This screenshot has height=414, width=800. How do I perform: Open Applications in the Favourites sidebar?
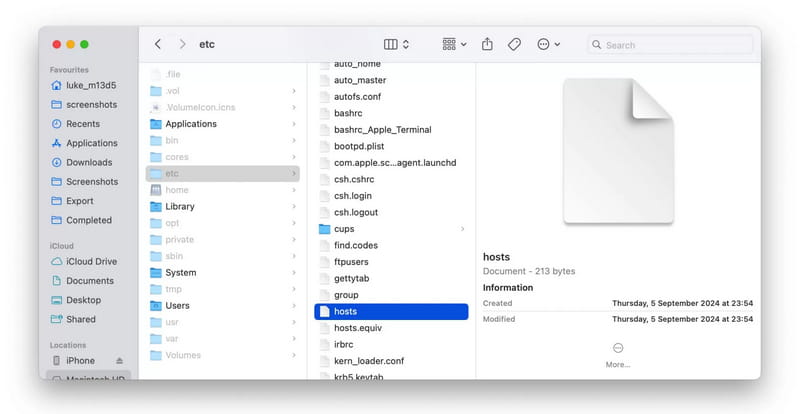tap(84, 143)
